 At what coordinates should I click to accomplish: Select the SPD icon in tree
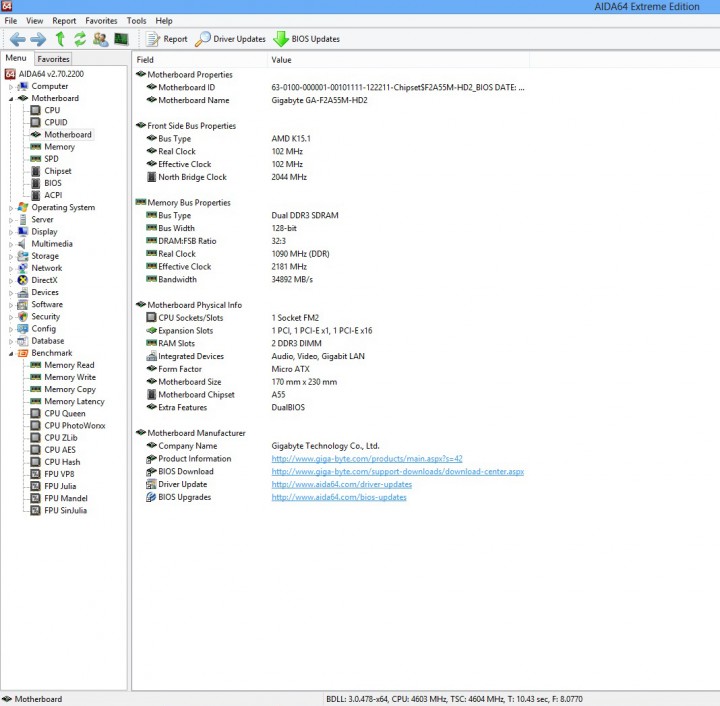pyautogui.click(x=35, y=159)
